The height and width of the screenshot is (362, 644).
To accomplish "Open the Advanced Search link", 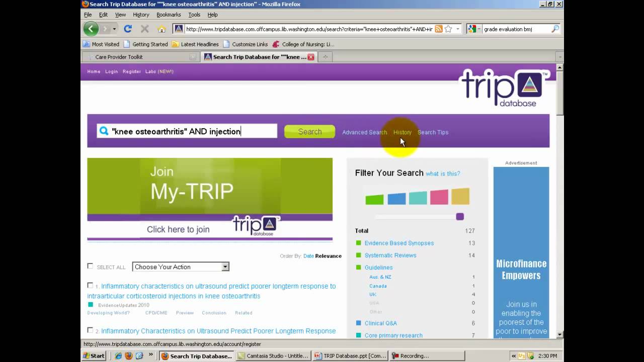I will [364, 132].
